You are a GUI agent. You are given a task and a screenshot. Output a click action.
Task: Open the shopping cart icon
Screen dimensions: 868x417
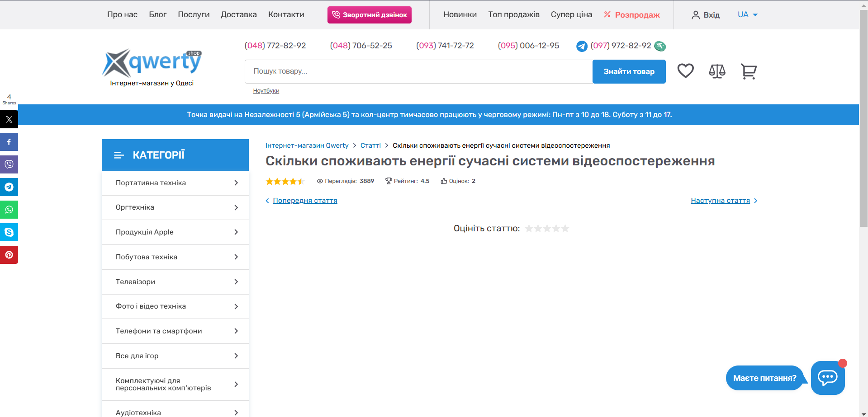click(x=749, y=71)
